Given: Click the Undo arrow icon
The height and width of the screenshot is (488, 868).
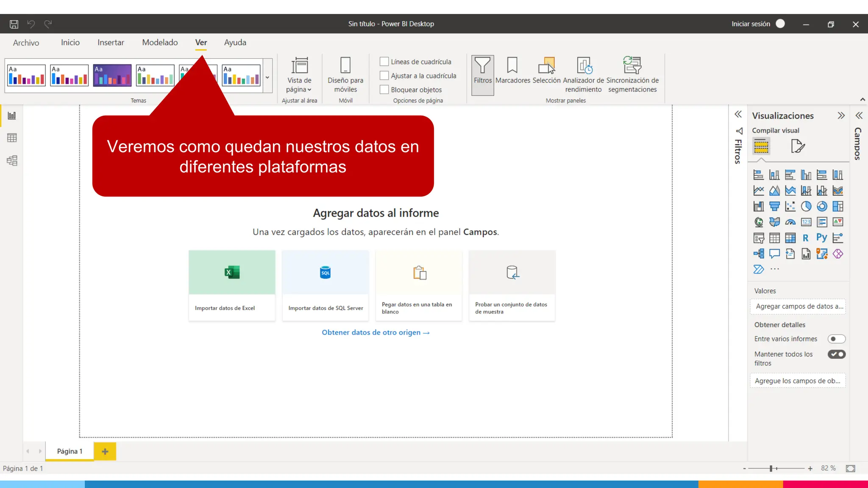Looking at the screenshot, I should tap(31, 24).
